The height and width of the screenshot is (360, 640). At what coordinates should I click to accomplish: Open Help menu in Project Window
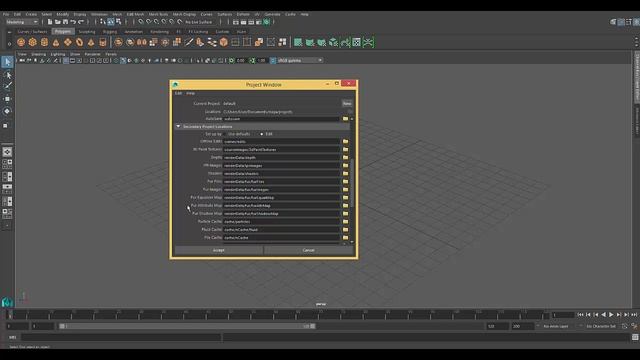click(190, 93)
